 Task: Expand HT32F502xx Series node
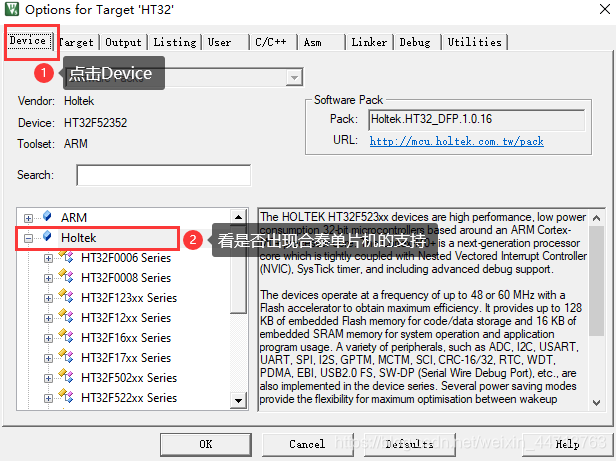(x=48, y=378)
